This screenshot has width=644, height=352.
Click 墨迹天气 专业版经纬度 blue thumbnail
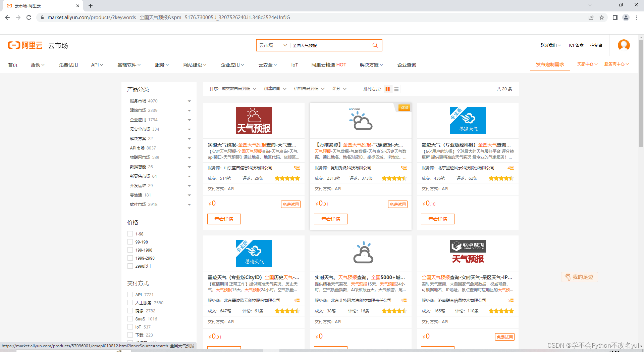[468, 121]
